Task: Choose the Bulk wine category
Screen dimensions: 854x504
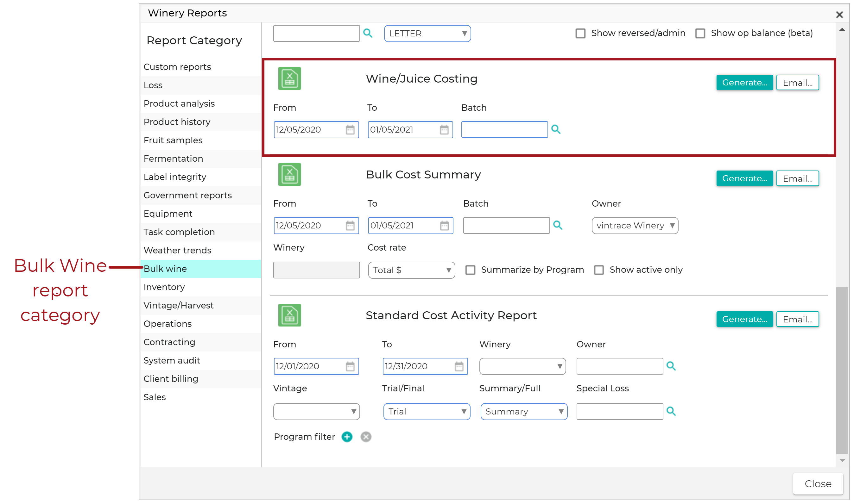Action: [x=200, y=269]
